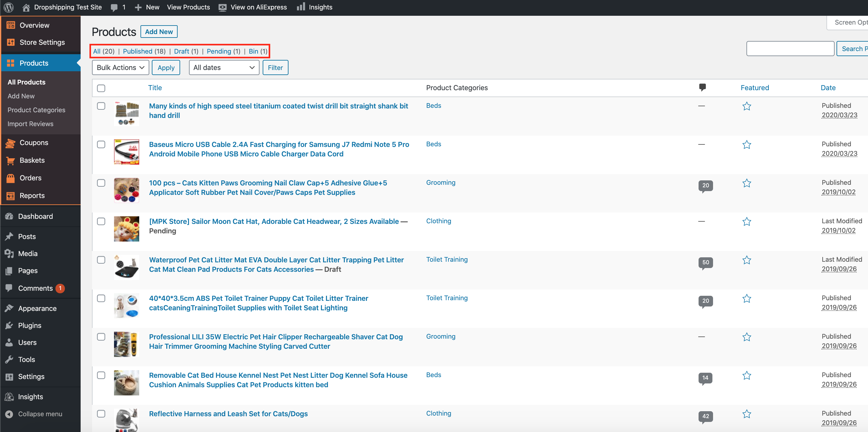
Task: Click the product search input field
Action: pos(790,49)
